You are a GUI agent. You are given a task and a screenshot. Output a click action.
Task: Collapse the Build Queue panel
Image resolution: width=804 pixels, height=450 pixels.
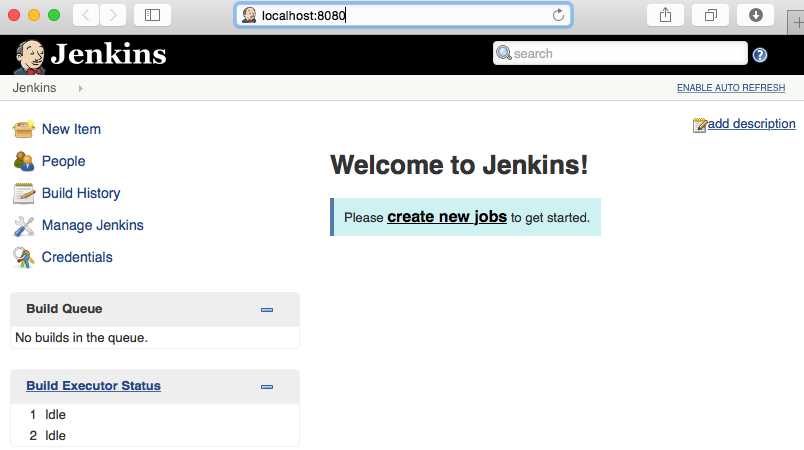pos(267,310)
